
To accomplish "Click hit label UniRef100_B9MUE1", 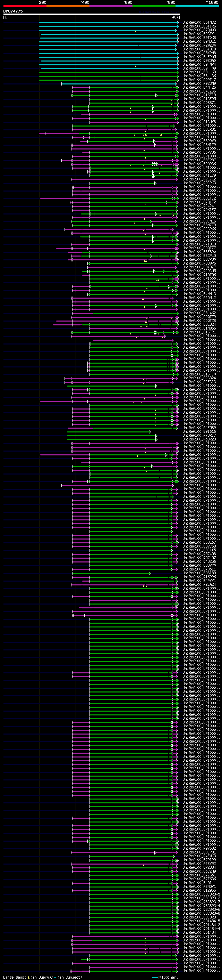I will coord(199,41).
